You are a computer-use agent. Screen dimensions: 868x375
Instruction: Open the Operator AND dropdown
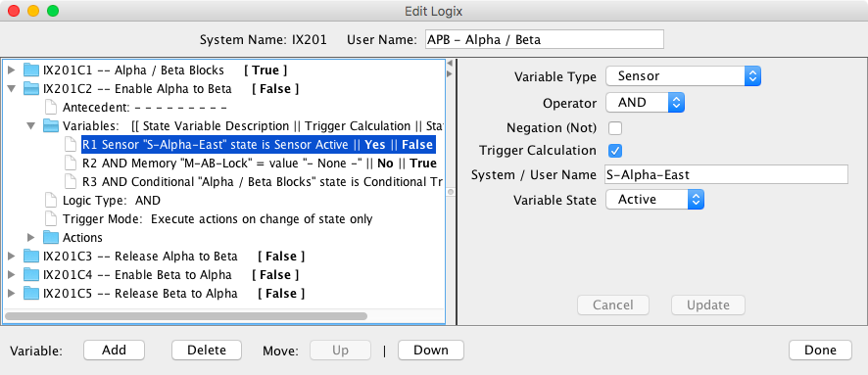[x=645, y=103]
